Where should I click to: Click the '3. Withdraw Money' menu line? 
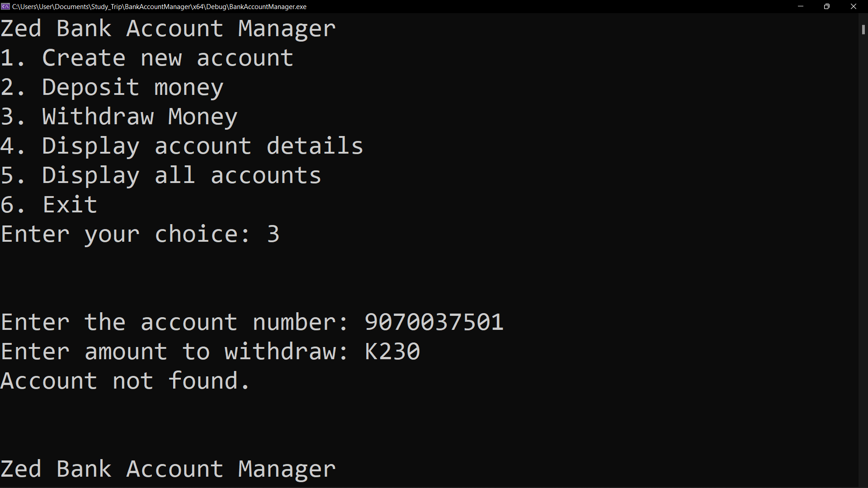(119, 117)
